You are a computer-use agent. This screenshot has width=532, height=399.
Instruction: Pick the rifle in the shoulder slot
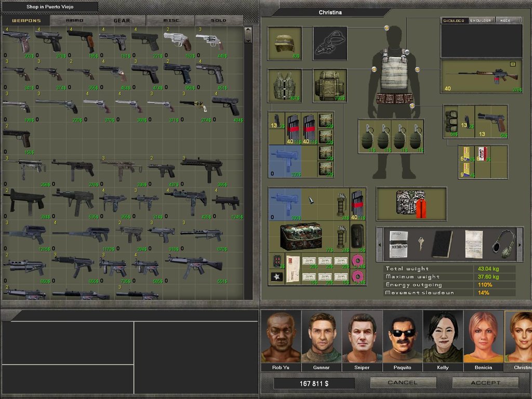(x=481, y=76)
